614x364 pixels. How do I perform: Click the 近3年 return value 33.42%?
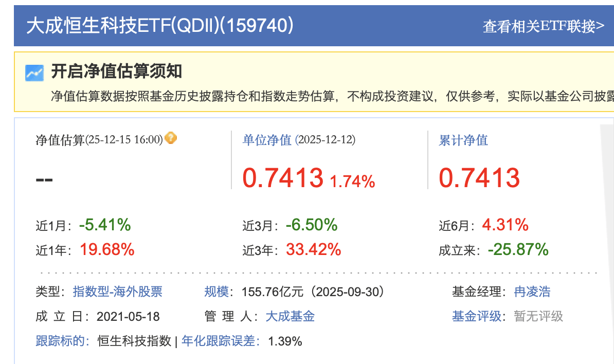click(x=314, y=250)
